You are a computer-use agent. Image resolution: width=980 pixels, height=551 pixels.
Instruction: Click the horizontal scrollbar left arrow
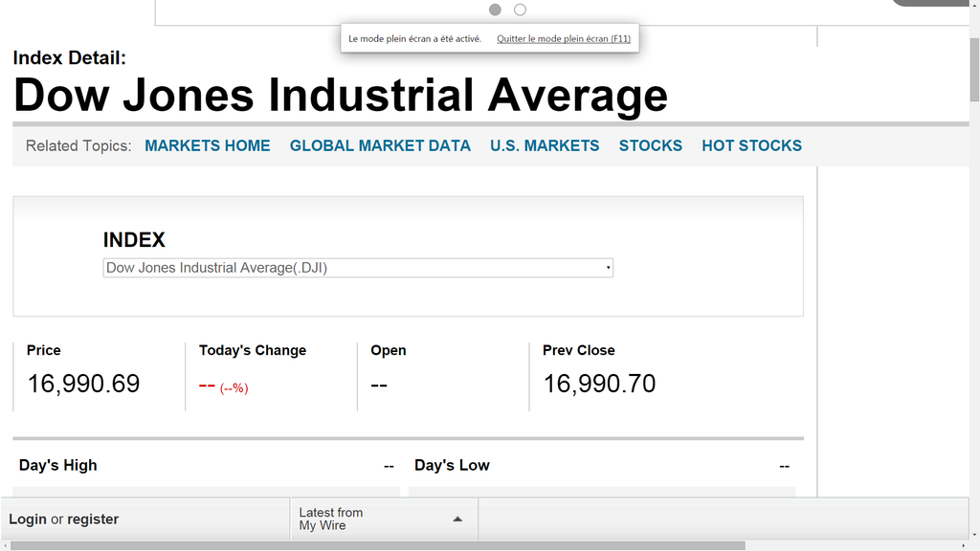point(5,545)
